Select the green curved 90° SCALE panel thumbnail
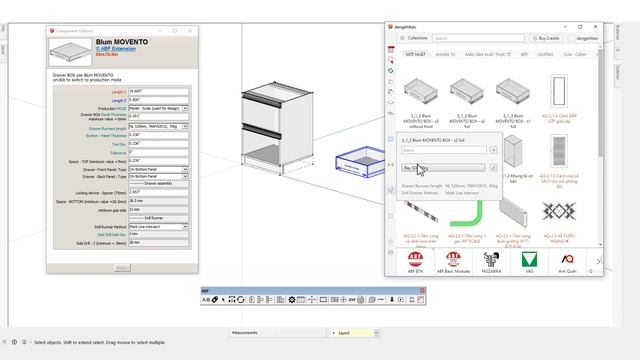Viewport: 640px width, 360px height. pos(467,214)
